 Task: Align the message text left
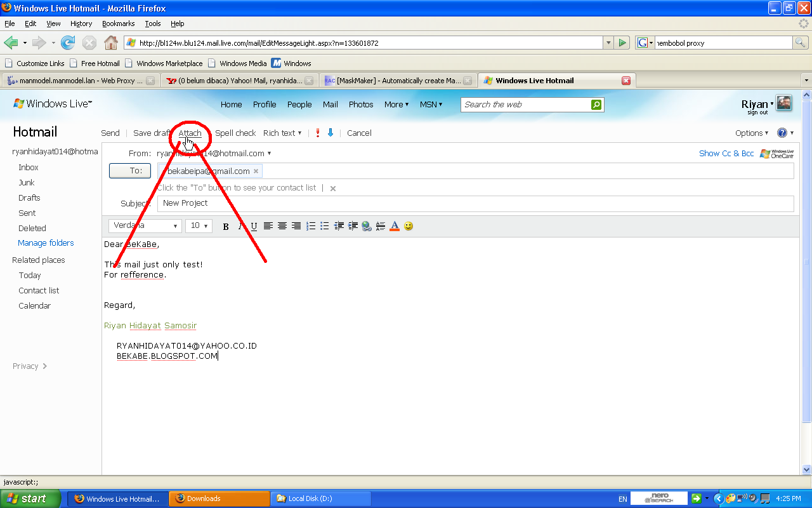(x=268, y=226)
